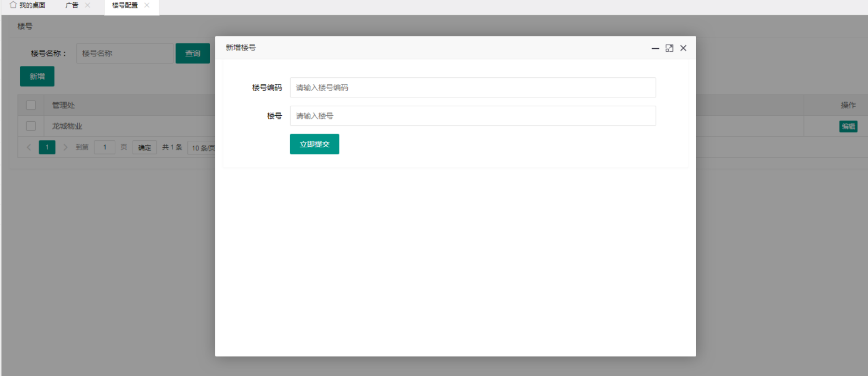Click the 查询 search button
Screen dimensions: 868x376
point(193,53)
